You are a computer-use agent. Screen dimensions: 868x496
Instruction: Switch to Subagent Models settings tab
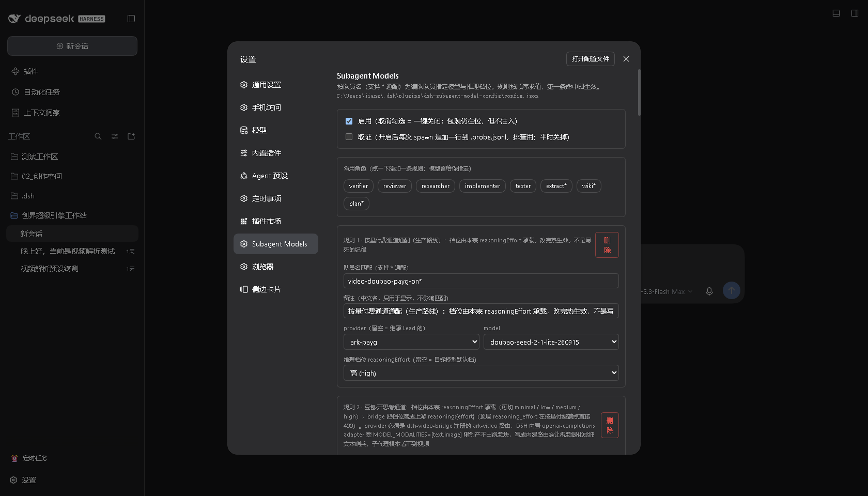click(276, 244)
